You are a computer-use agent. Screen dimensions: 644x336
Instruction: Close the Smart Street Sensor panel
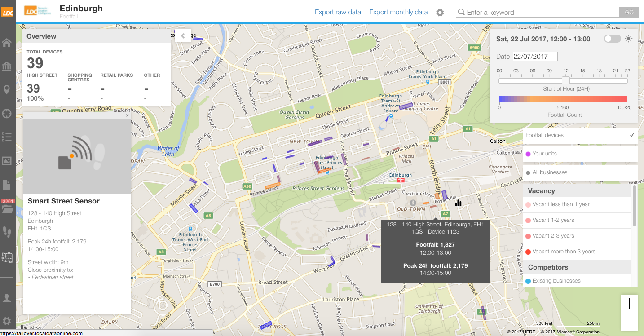(127, 116)
